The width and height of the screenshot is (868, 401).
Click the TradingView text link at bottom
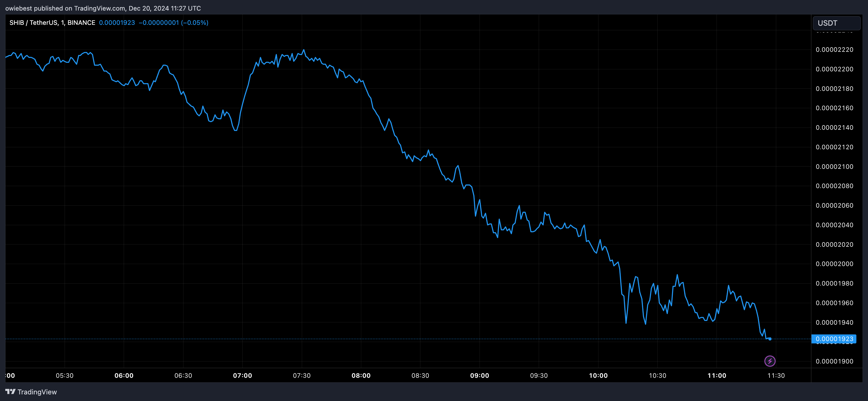[x=37, y=392]
